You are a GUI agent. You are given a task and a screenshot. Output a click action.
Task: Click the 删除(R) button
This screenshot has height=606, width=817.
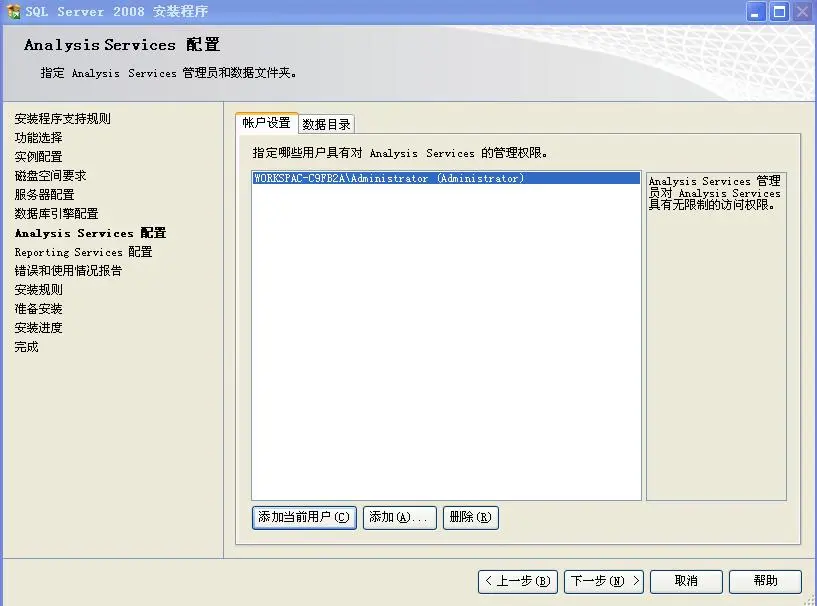pyautogui.click(x=471, y=517)
